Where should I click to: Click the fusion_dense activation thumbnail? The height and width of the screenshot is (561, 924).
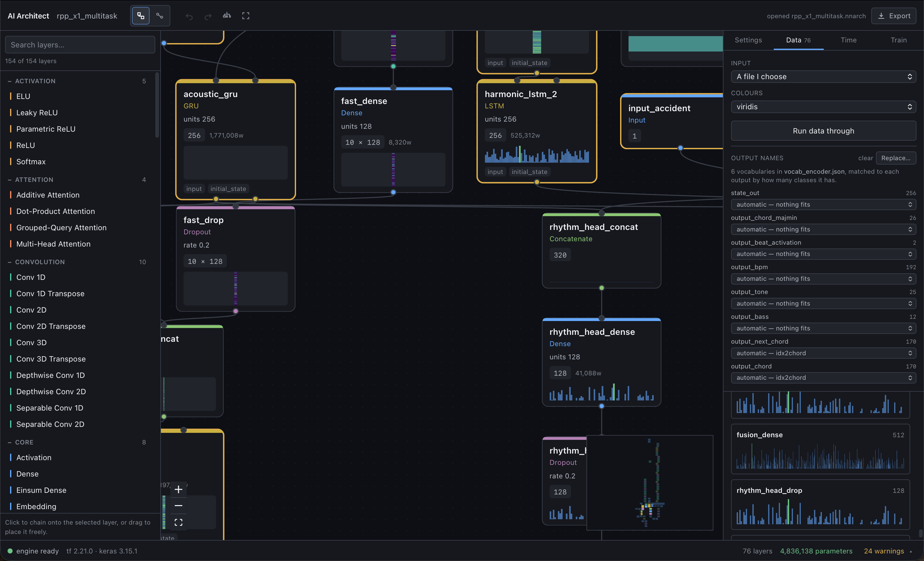click(820, 449)
